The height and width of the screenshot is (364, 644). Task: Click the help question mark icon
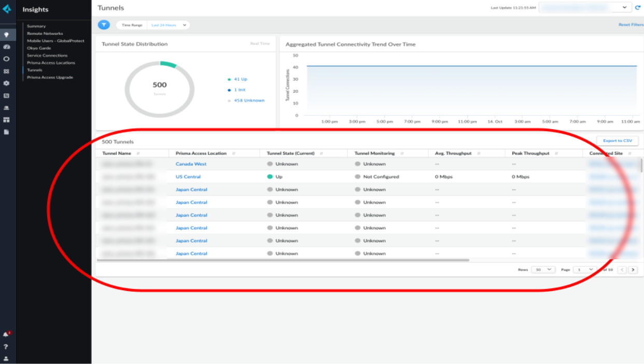(6, 346)
